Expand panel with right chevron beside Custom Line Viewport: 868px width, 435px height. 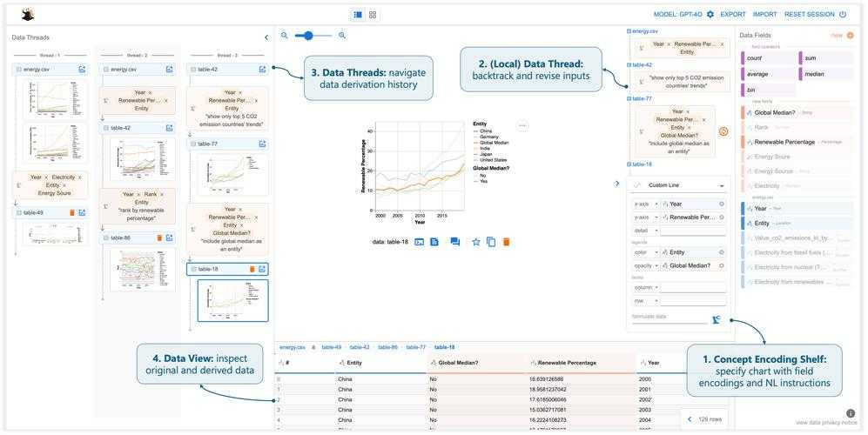tap(617, 184)
